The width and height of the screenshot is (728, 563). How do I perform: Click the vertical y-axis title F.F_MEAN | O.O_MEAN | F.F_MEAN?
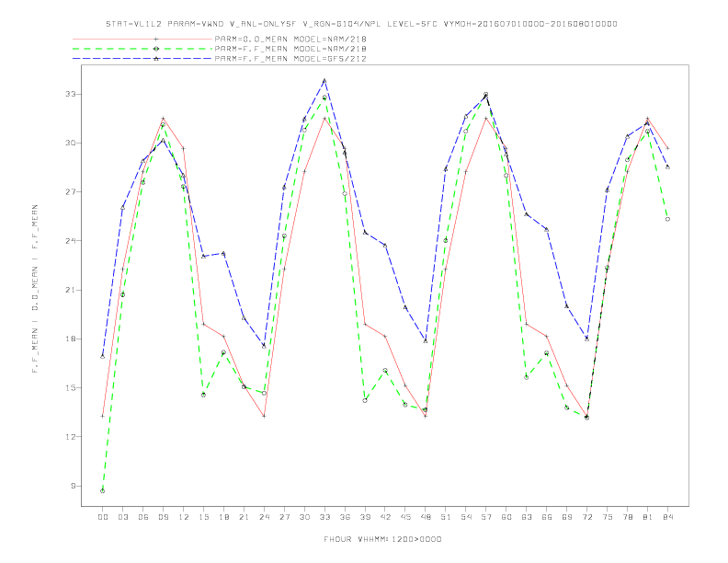(x=35, y=289)
